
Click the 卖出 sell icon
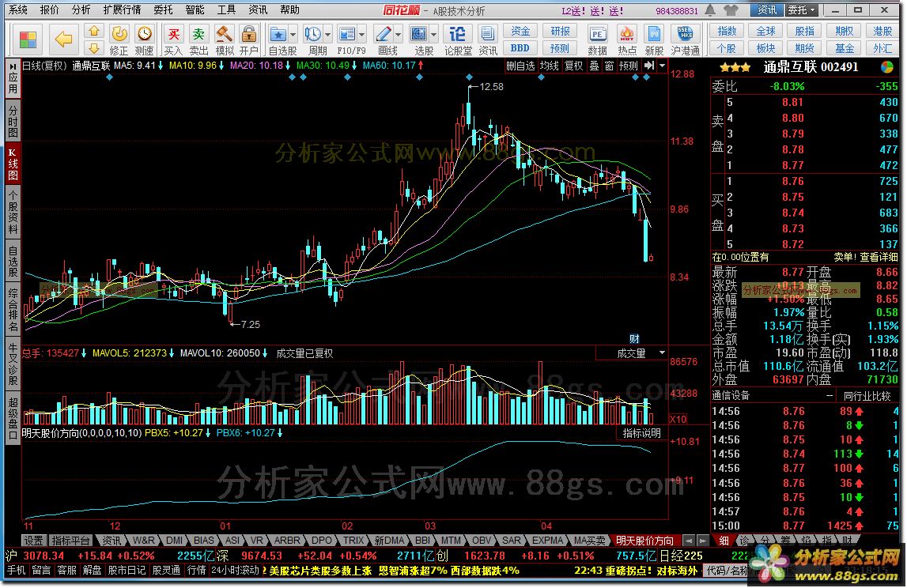198,40
